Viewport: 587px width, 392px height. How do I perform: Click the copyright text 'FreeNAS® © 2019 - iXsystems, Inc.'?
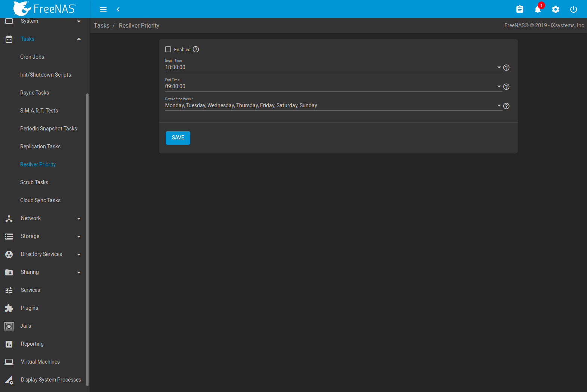(545, 25)
